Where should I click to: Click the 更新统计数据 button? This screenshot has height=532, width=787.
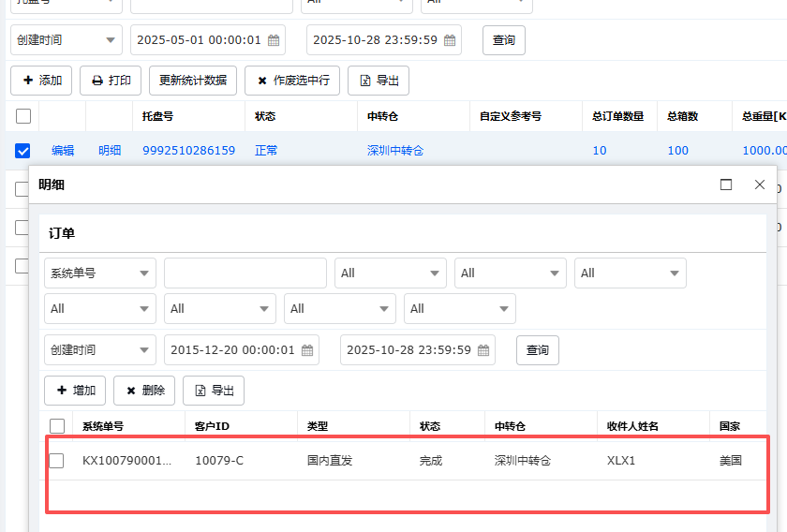[x=193, y=81]
